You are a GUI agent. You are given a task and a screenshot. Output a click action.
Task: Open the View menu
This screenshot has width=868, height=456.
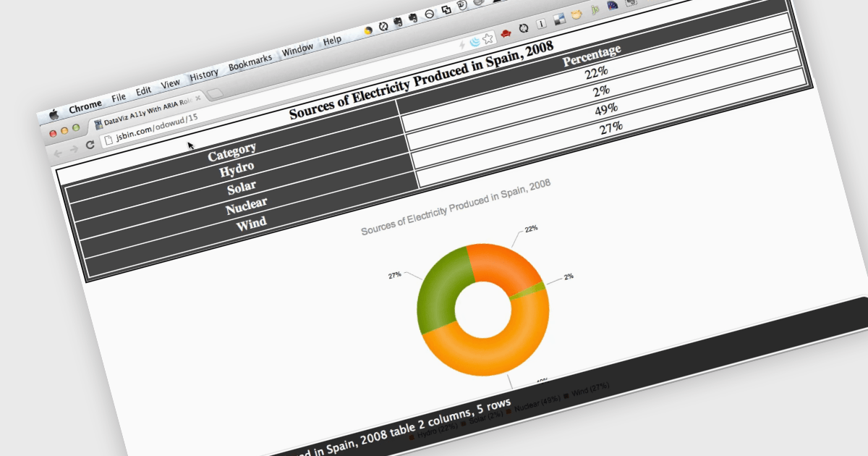tap(170, 83)
